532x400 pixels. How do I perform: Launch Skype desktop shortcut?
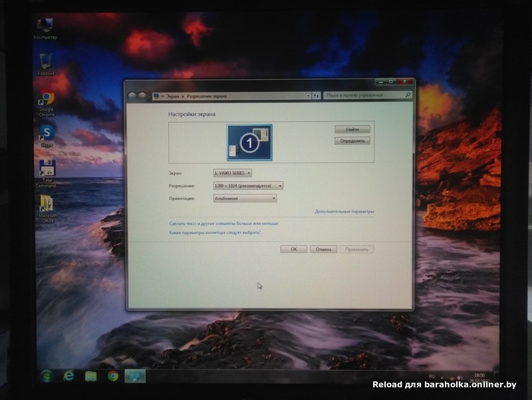(47, 136)
